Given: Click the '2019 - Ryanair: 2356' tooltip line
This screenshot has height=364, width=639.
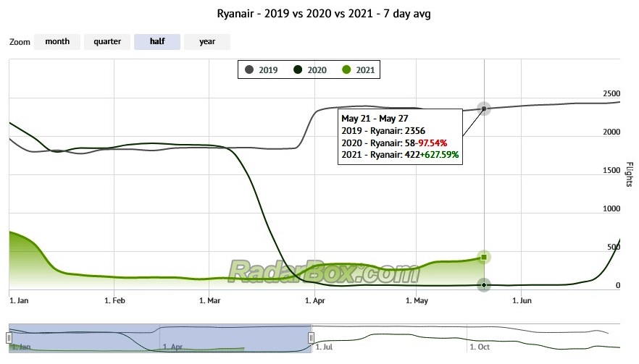Looking at the screenshot, I should [383, 131].
